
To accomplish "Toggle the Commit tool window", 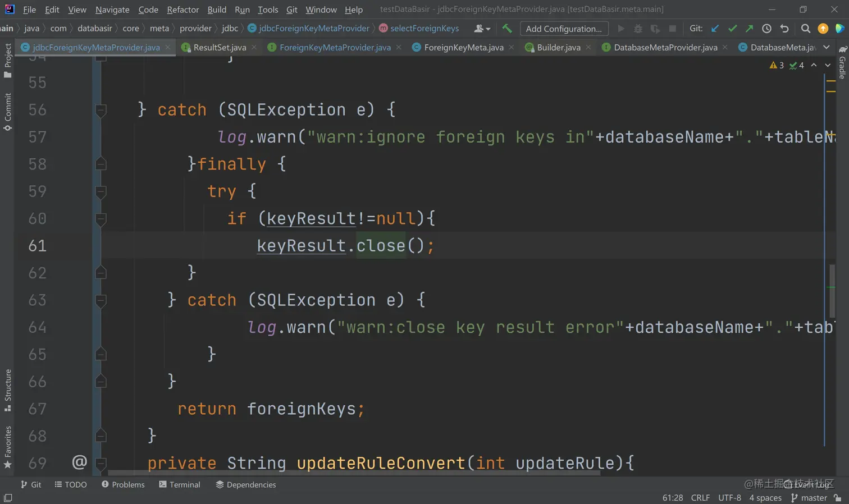I will coord(8,112).
